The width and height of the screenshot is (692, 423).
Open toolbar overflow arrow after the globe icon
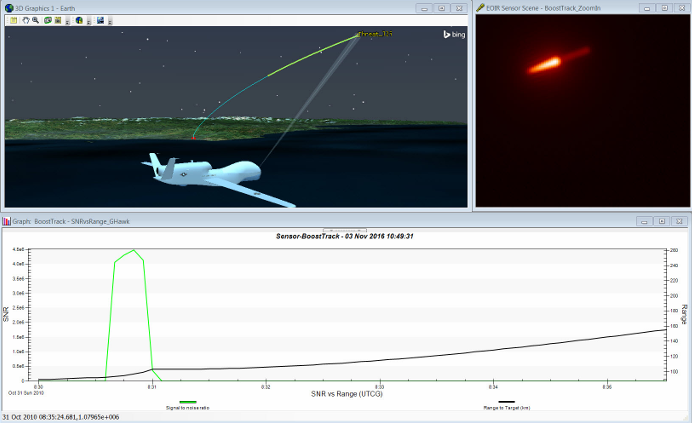coord(89,21)
